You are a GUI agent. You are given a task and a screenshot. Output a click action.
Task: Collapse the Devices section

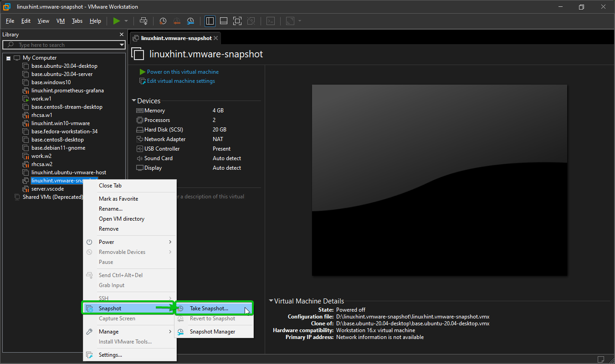click(134, 101)
